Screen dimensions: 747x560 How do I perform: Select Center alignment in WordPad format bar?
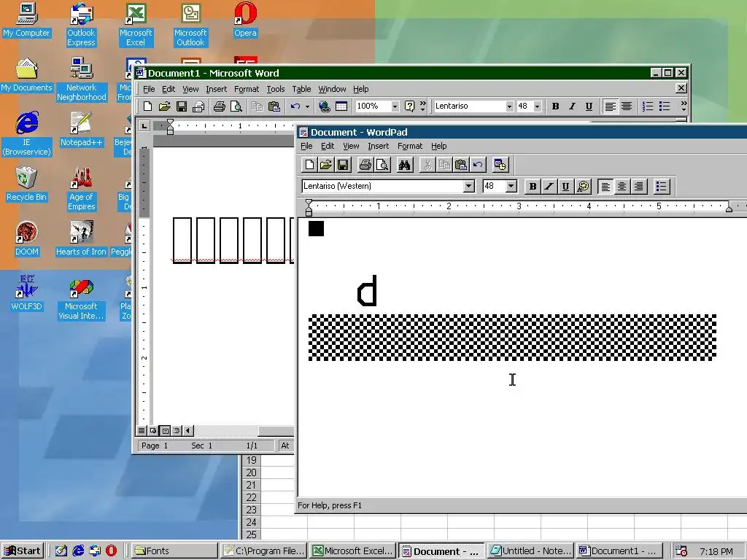pos(622,186)
